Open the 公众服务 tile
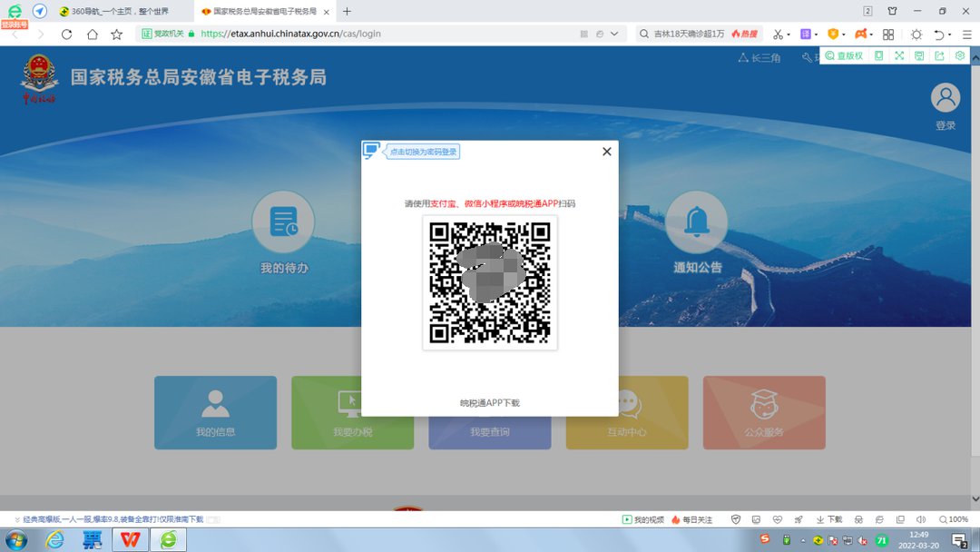 764,412
